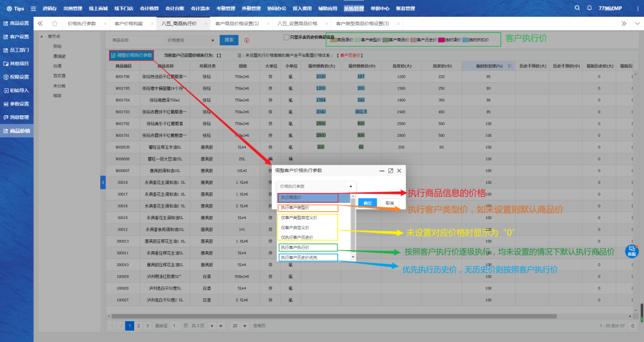
Task: Open the 客服 customer service floating icon
Action: pos(631,251)
